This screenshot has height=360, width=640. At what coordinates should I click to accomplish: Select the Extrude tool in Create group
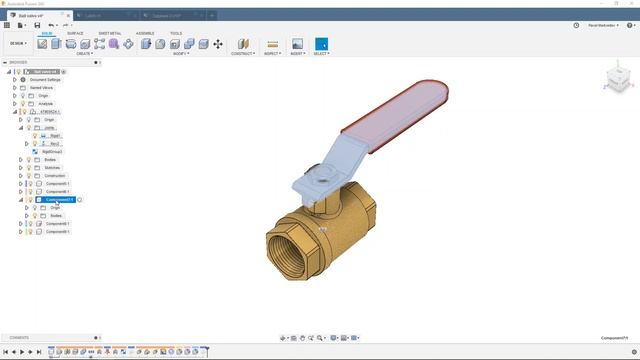click(56, 44)
